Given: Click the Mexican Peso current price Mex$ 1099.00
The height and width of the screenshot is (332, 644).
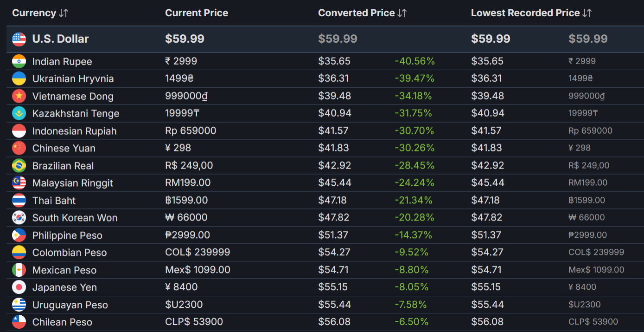Looking at the screenshot, I should (x=198, y=270).
